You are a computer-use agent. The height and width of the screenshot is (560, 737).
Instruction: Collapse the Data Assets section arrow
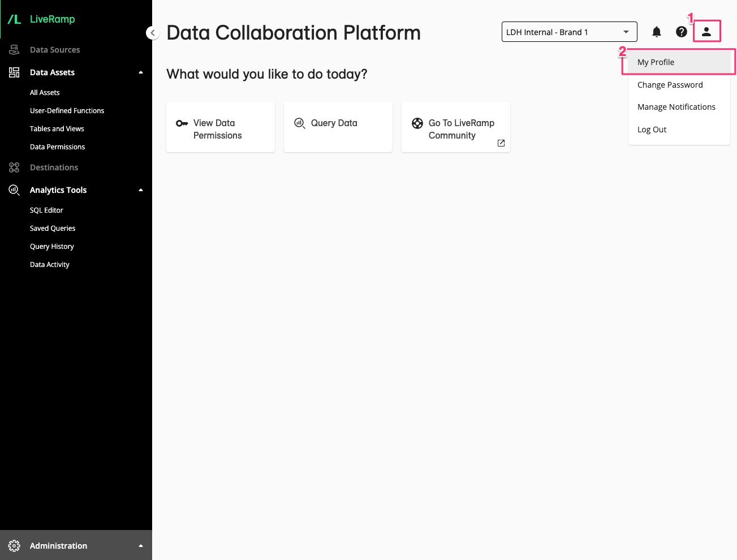pyautogui.click(x=141, y=72)
